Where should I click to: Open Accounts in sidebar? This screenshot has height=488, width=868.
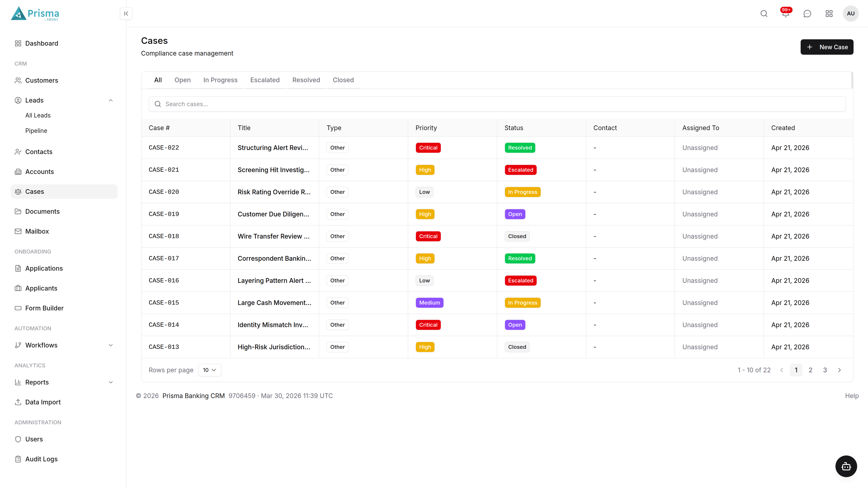(64, 172)
